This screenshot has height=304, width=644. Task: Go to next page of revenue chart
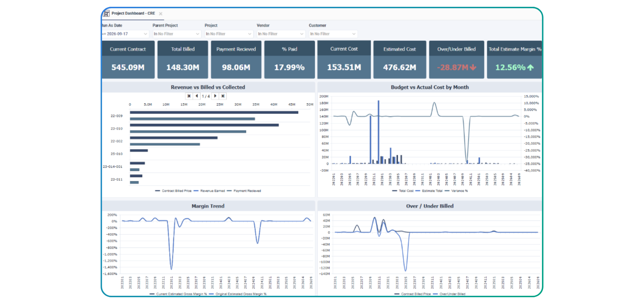(215, 96)
